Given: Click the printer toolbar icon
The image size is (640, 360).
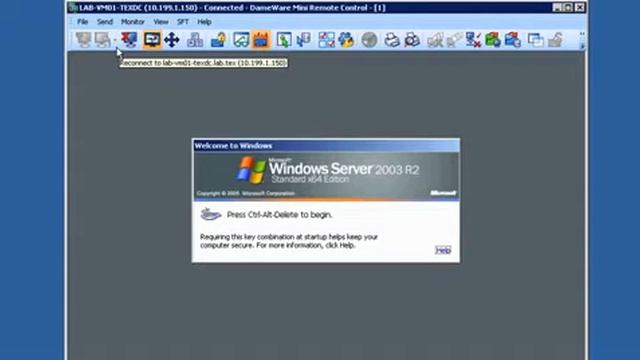Looking at the screenshot, I should click(392, 40).
